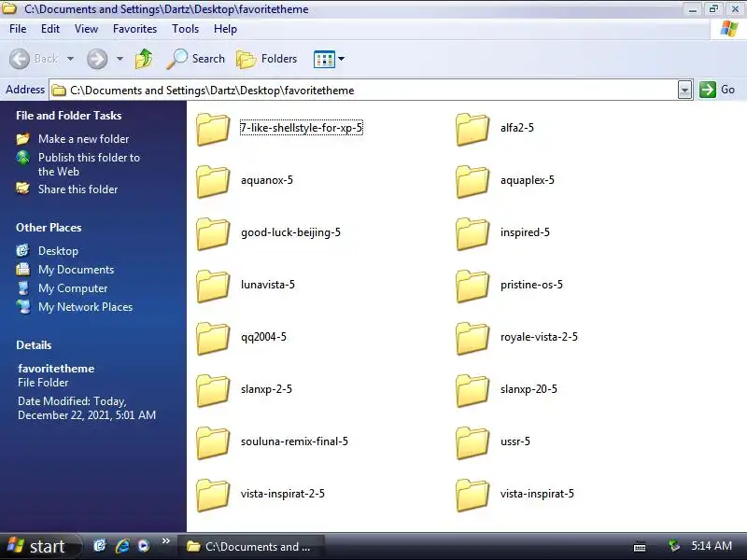Open Windows Media Player quick launch icon
747x560 pixels.
tap(144, 546)
